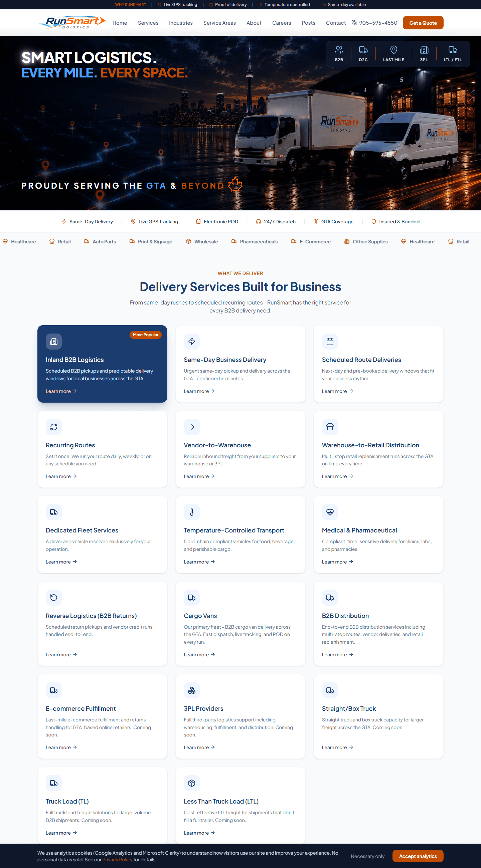481x868 pixels.
Task: Click the Reverse Logistics undo icon
Action: click(x=53, y=598)
